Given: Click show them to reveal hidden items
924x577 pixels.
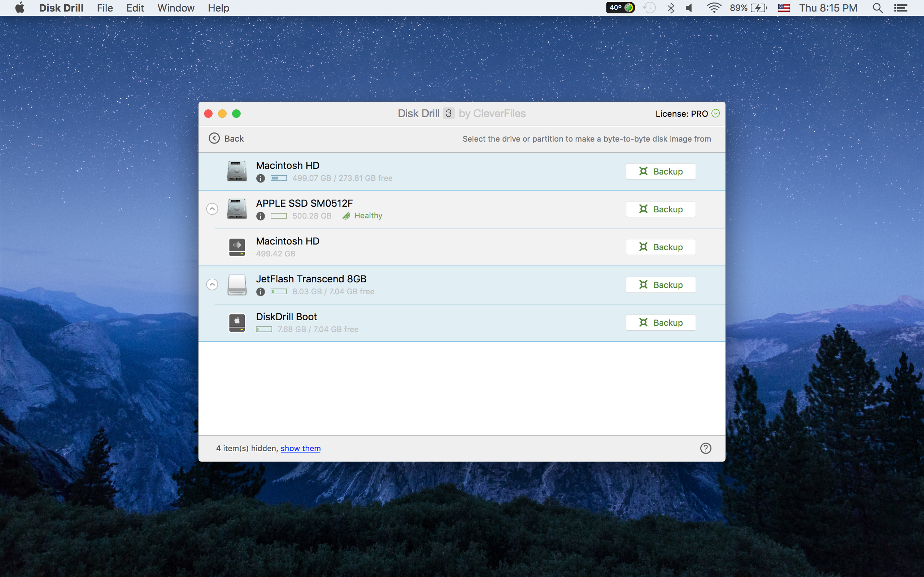Looking at the screenshot, I should click(299, 448).
